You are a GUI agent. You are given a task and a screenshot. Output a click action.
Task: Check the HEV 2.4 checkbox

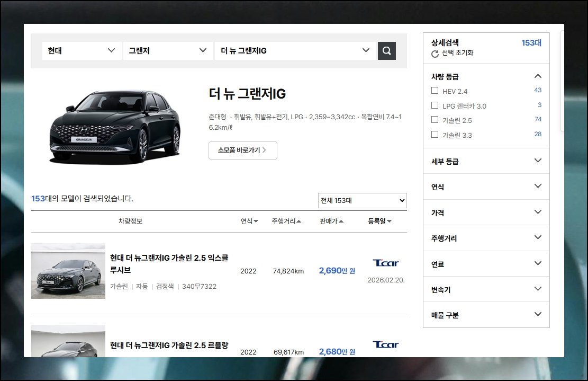pyautogui.click(x=435, y=91)
